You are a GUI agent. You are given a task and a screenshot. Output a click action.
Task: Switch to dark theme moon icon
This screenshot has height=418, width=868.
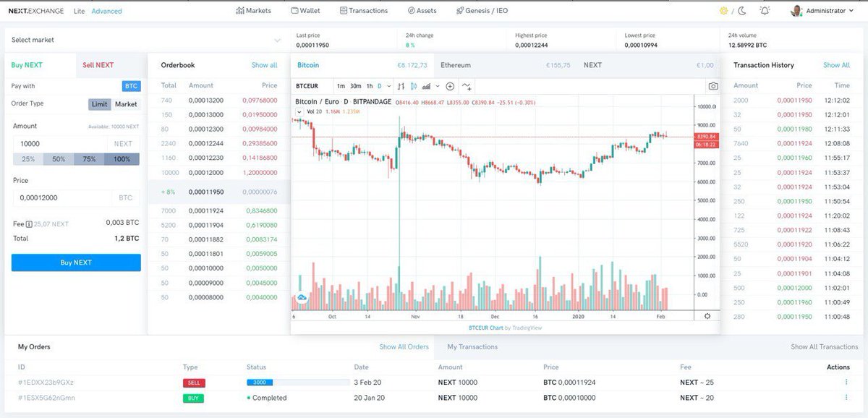pos(741,11)
